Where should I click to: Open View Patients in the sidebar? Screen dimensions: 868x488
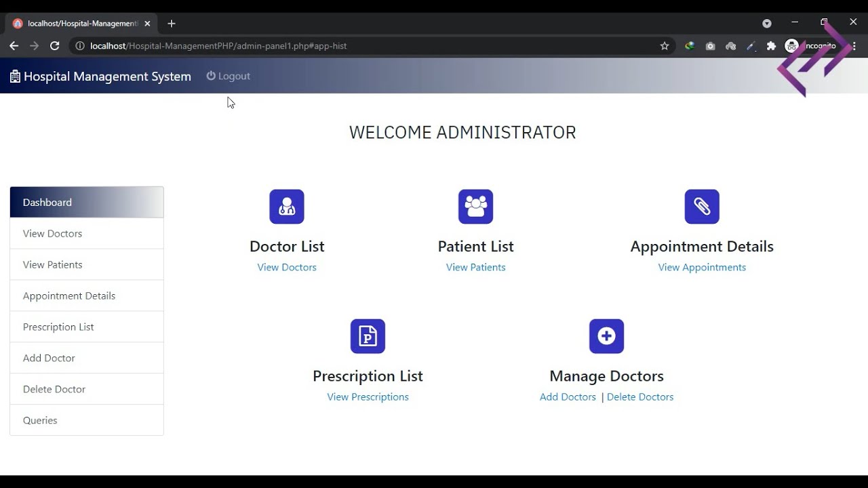point(87,264)
